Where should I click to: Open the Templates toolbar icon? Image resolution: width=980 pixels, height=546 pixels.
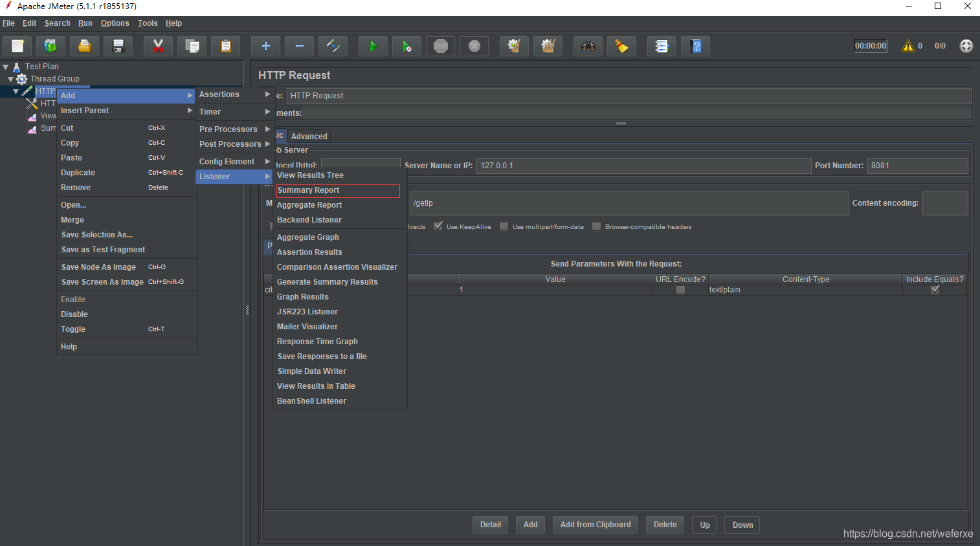click(x=50, y=46)
